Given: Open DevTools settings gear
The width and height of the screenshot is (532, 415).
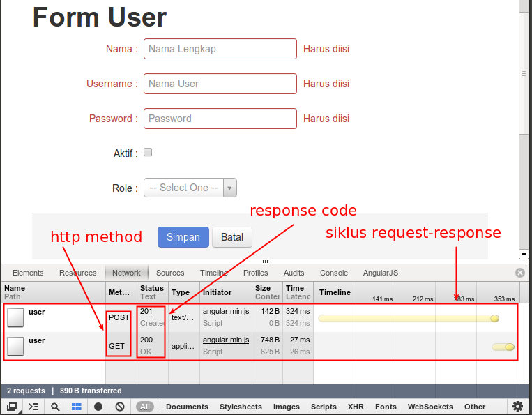Looking at the screenshot, I should 517,407.
